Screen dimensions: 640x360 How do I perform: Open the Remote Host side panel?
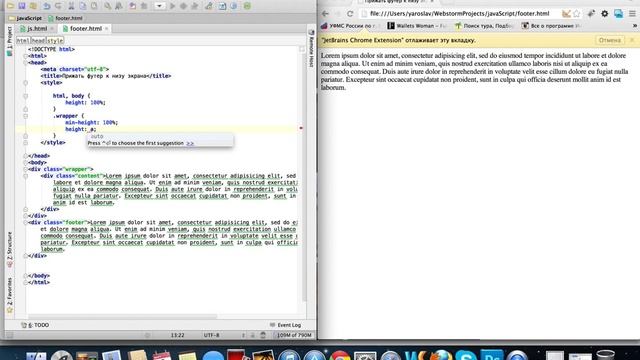click(311, 49)
